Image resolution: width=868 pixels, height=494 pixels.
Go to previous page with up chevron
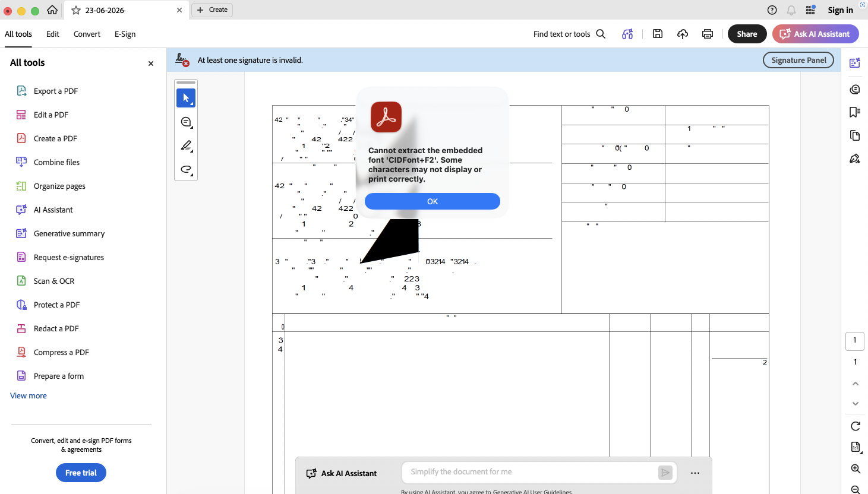(856, 384)
